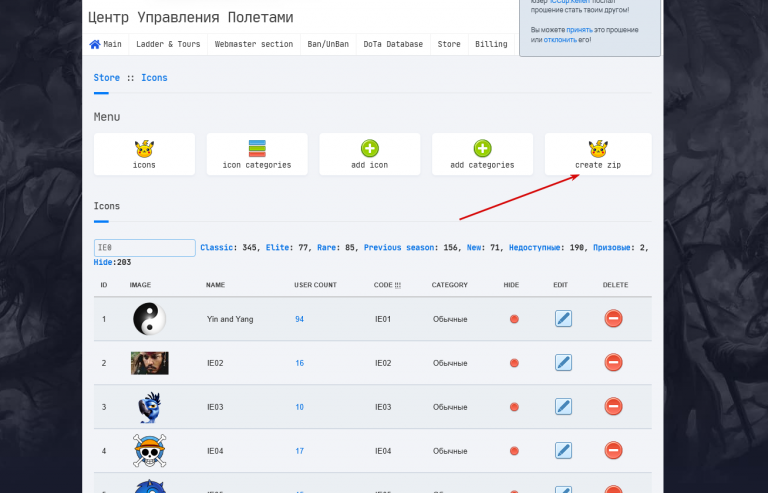Click the CODE column header
Image resolution: width=768 pixels, height=493 pixels.
point(387,285)
